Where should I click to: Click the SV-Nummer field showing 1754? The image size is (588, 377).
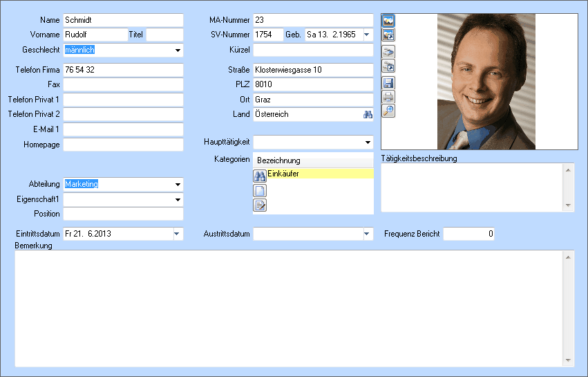(268, 35)
